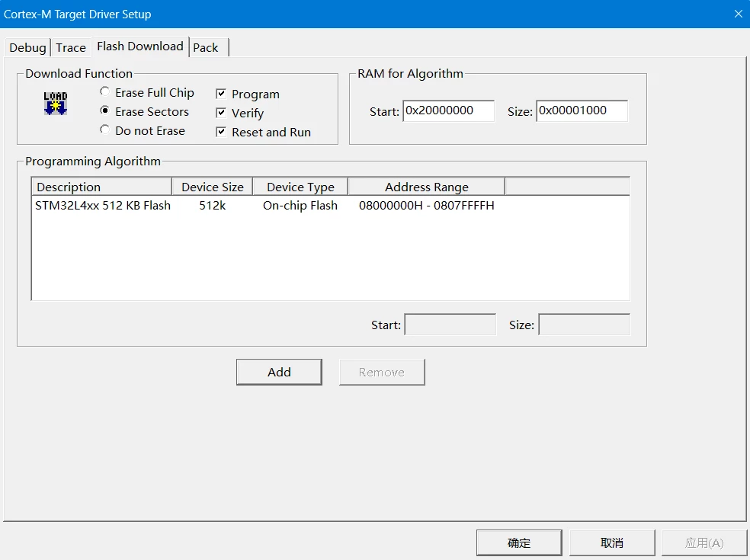
Task: Open the Trace tab
Action: [x=71, y=48]
